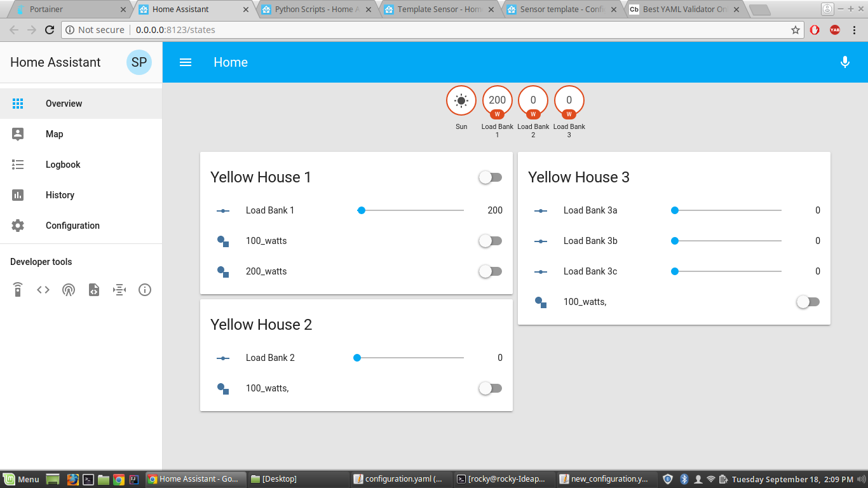This screenshot has width=868, height=488.
Task: Open Bluetooth settings in system tray
Action: [x=684, y=479]
